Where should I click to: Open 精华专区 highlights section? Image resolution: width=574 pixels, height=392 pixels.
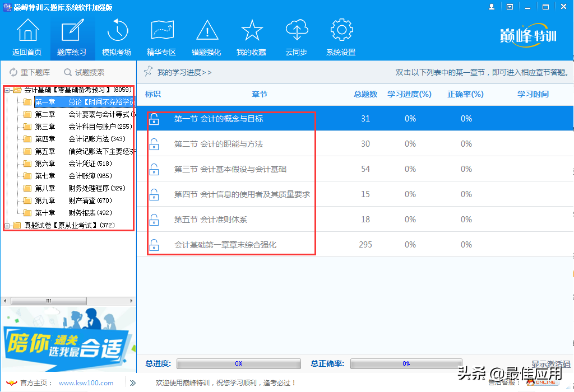(161, 31)
